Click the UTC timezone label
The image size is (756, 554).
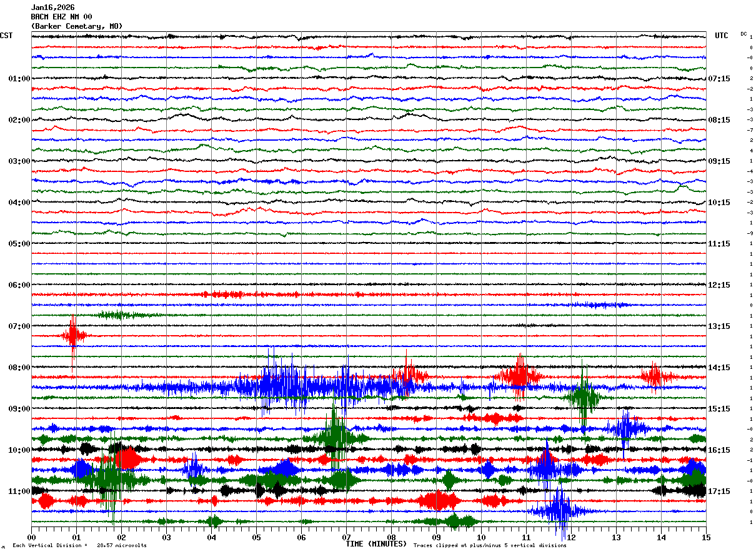pos(722,36)
